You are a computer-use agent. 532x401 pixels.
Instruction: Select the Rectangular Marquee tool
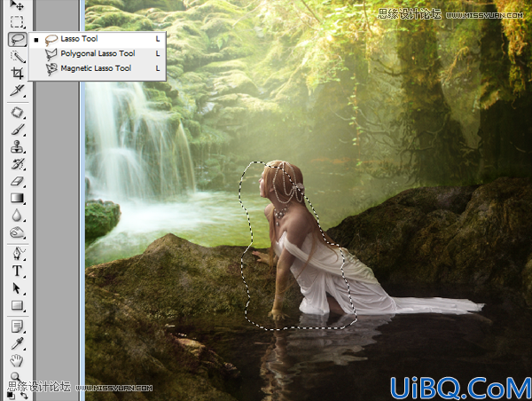[x=17, y=21]
